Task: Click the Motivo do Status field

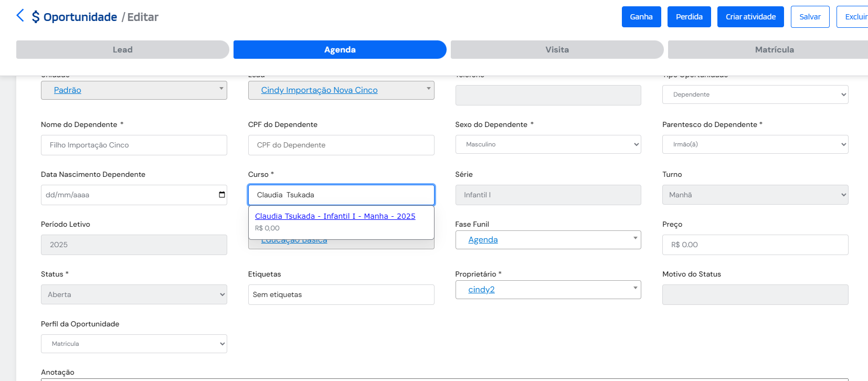Action: tap(755, 294)
